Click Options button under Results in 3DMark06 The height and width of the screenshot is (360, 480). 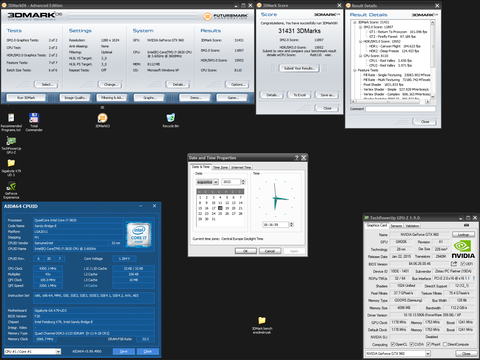tap(237, 84)
